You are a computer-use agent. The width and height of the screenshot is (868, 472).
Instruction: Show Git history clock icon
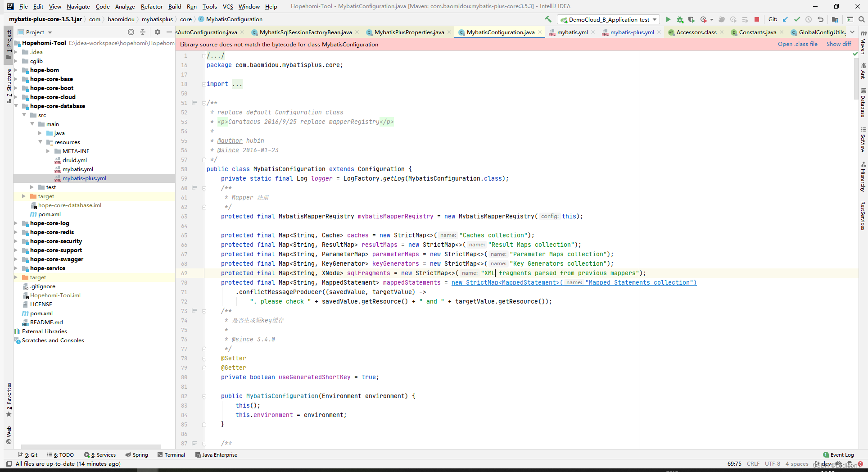click(809, 19)
